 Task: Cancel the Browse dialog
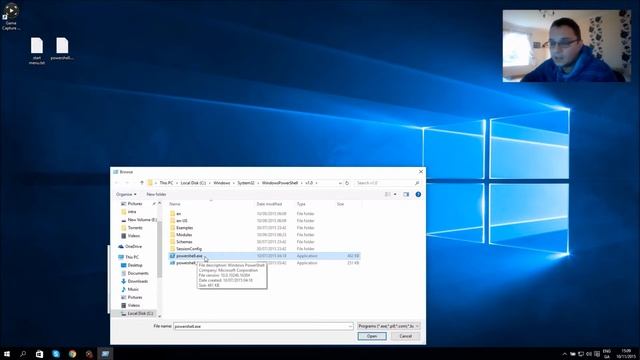(x=405, y=336)
